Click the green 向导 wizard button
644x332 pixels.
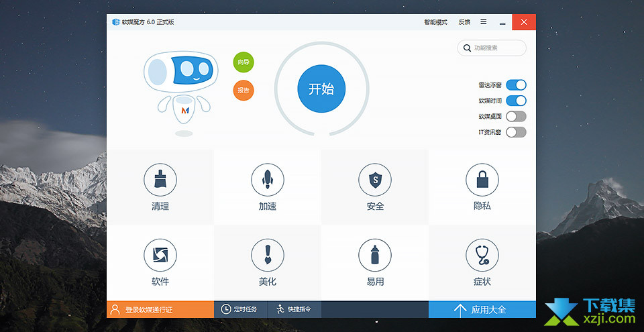[244, 62]
